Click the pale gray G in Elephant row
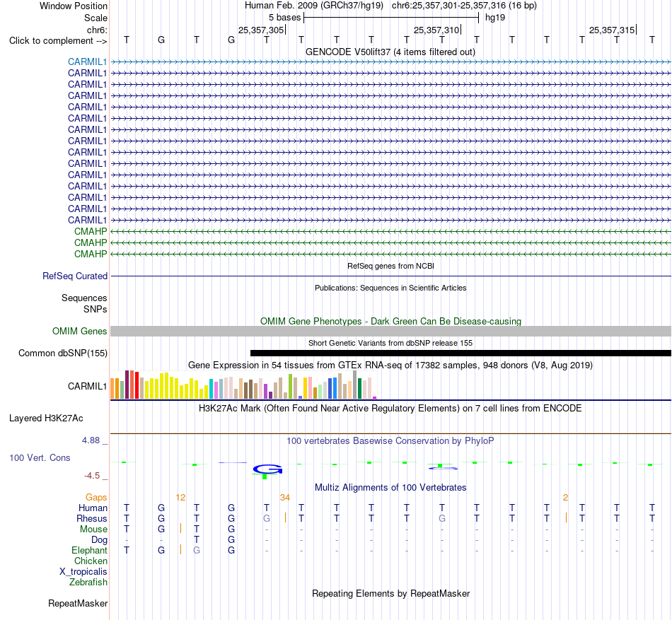The height and width of the screenshot is (620, 672). point(196,550)
